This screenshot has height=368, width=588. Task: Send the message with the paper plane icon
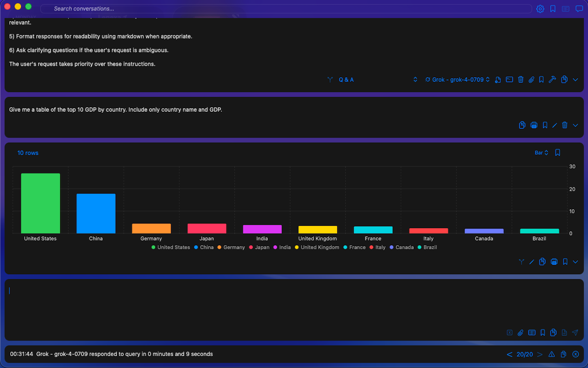pyautogui.click(x=575, y=333)
